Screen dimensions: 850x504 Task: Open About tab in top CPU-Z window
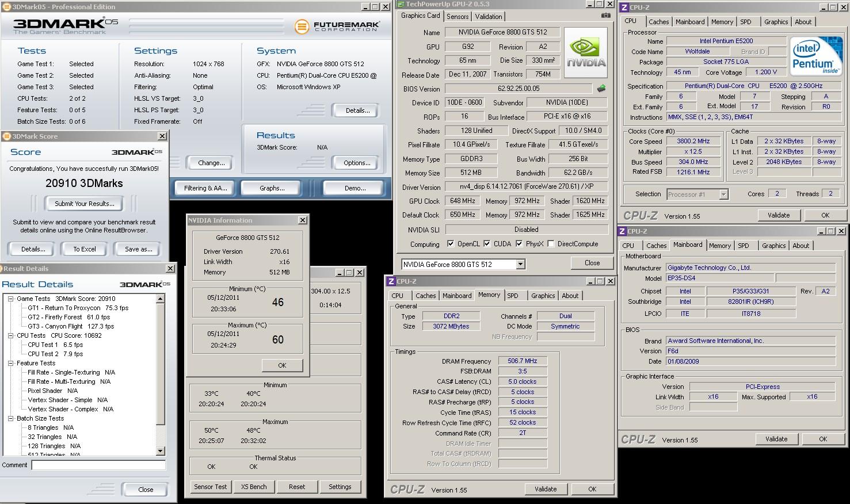(803, 22)
